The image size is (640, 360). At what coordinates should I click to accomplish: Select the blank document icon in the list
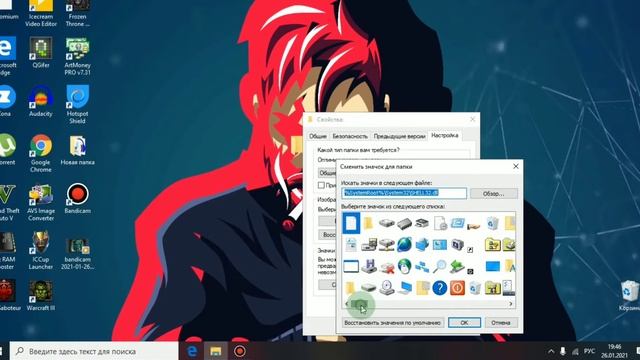pyautogui.click(x=351, y=223)
